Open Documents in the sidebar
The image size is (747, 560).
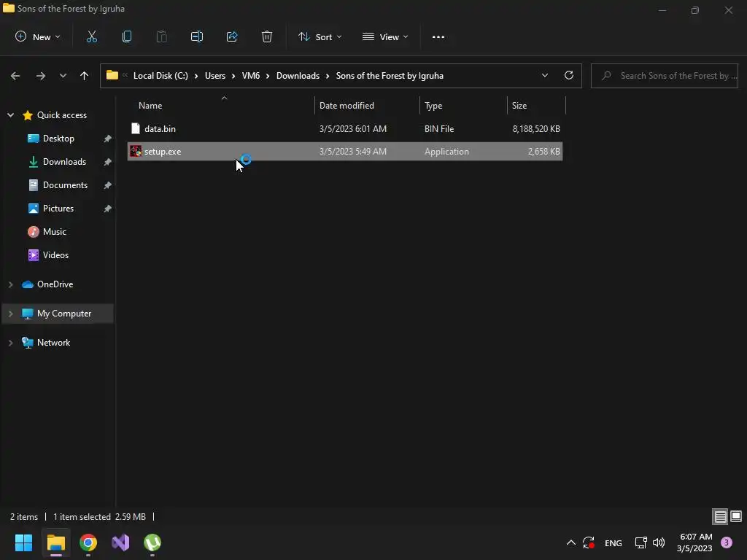pos(65,184)
